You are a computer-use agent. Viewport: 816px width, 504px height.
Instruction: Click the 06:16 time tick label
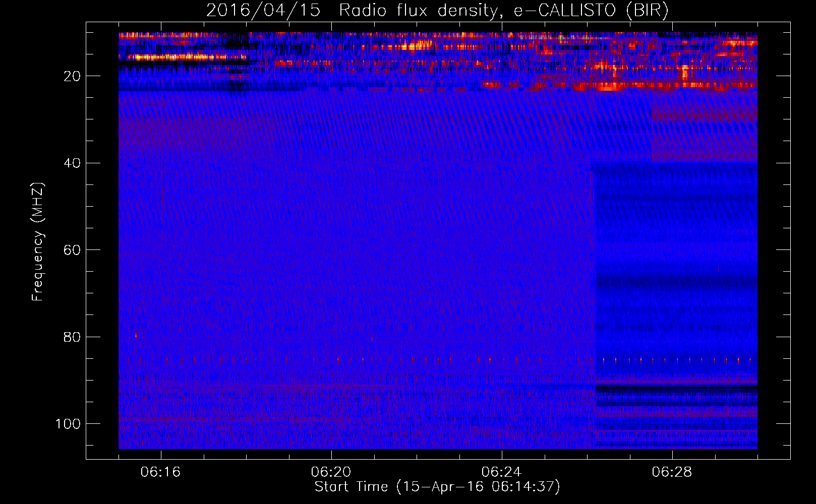tap(160, 472)
